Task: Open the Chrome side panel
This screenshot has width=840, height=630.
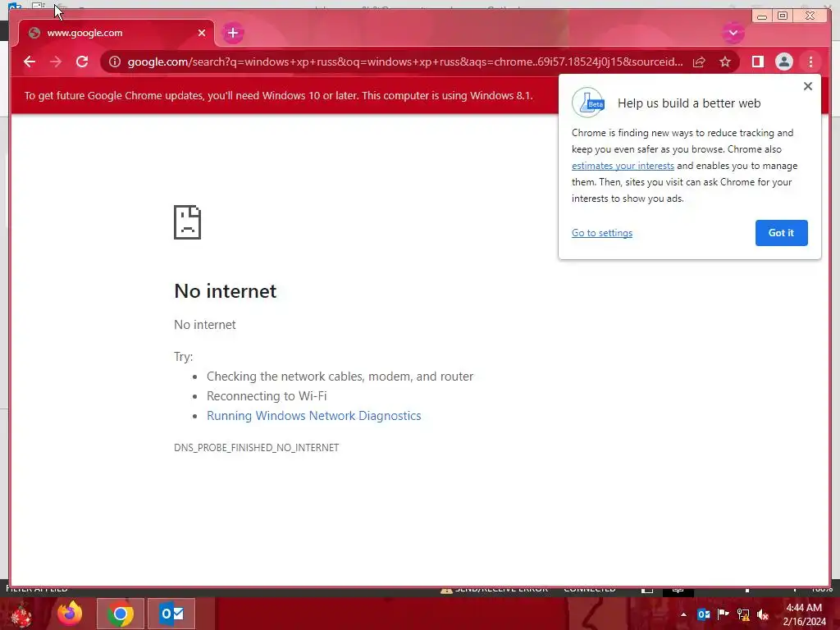Action: click(x=757, y=62)
